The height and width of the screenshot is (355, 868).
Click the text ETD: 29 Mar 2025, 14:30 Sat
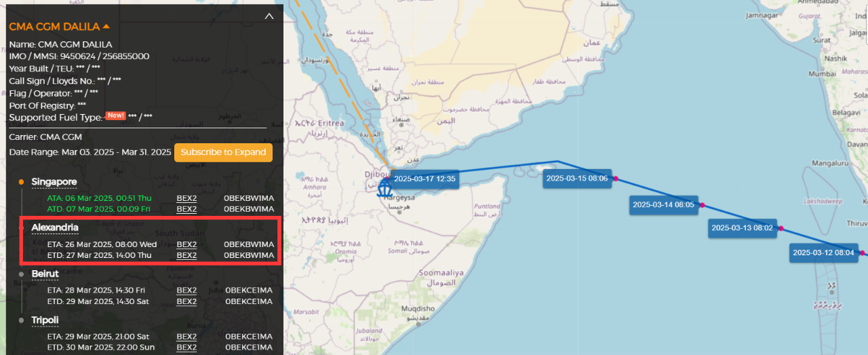[98, 301]
